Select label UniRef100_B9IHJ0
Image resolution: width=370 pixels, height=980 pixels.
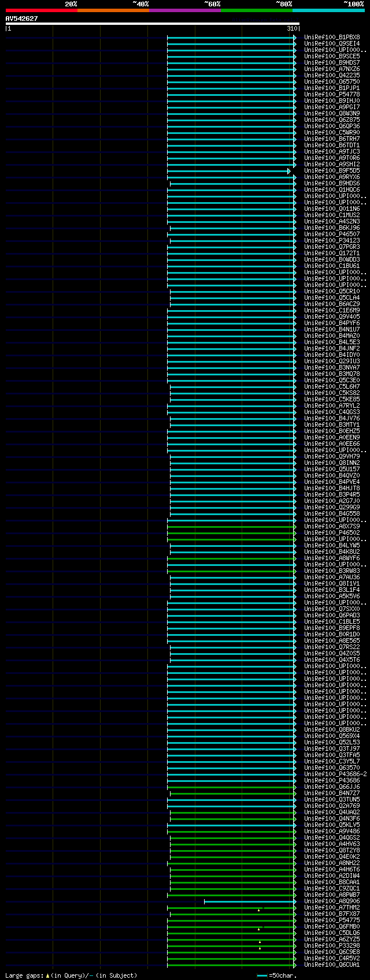point(332,100)
